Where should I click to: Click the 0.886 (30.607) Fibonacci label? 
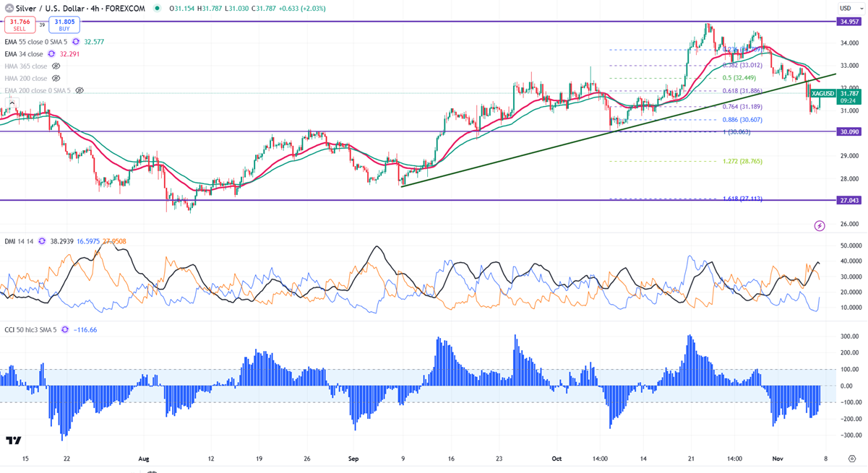[x=742, y=119]
